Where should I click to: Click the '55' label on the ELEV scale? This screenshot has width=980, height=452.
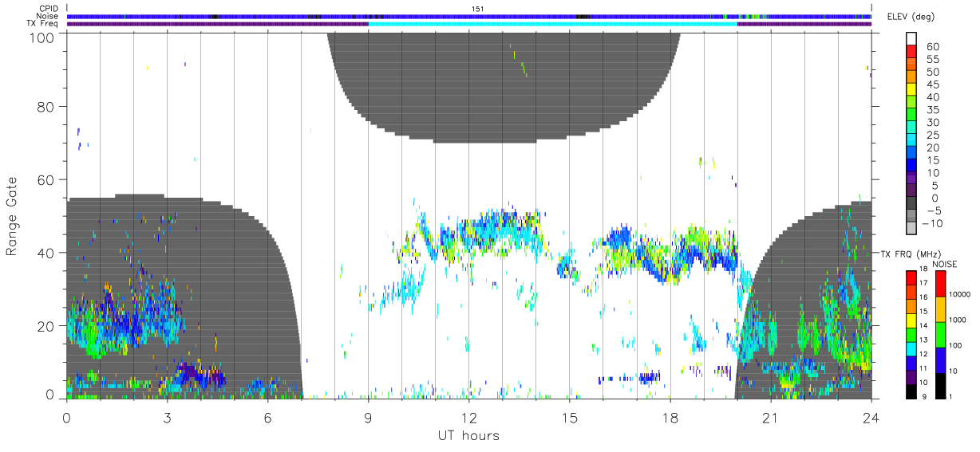pos(932,60)
